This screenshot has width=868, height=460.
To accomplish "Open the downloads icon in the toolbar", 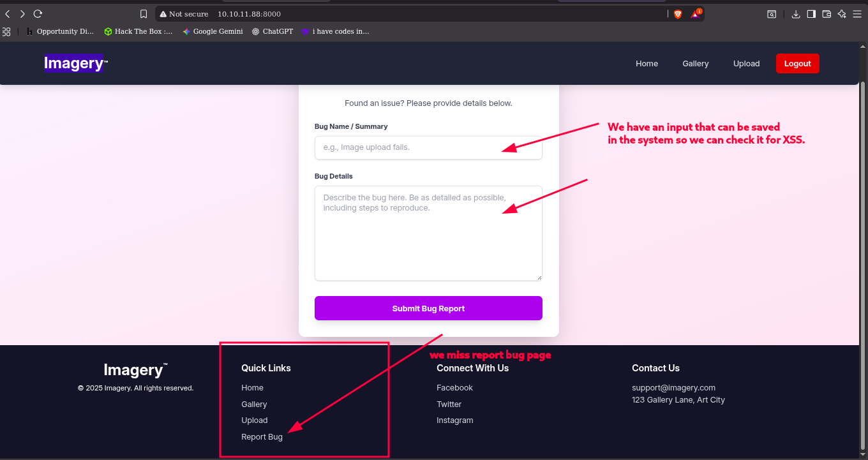I will click(796, 13).
